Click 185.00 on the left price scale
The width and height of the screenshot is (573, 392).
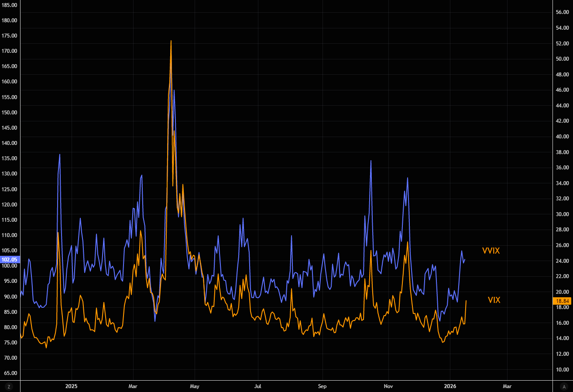tap(9, 5)
